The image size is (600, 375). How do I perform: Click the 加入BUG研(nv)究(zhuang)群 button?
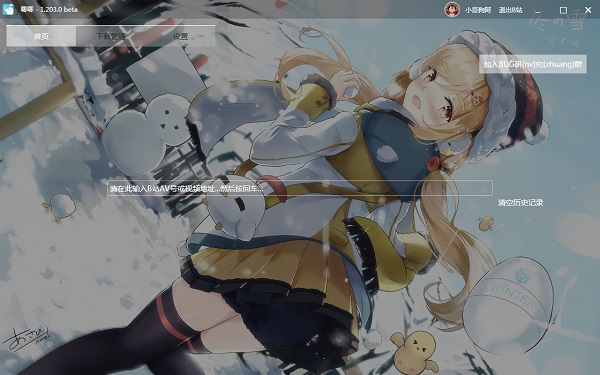[533, 64]
